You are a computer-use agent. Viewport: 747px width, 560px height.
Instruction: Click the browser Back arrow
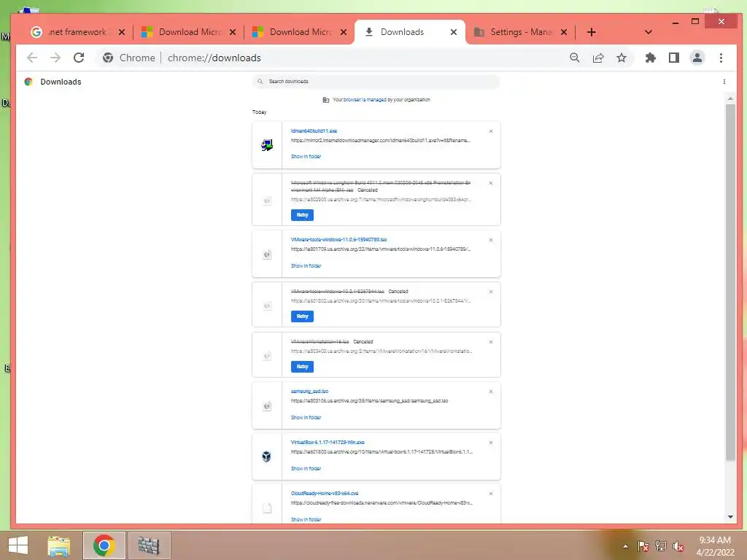click(x=32, y=58)
